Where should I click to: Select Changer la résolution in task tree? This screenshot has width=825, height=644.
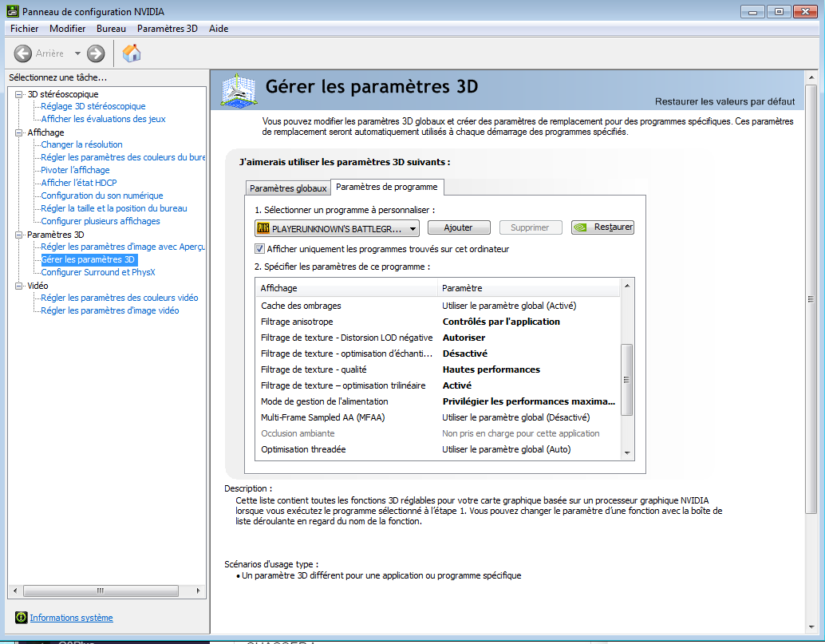point(81,144)
